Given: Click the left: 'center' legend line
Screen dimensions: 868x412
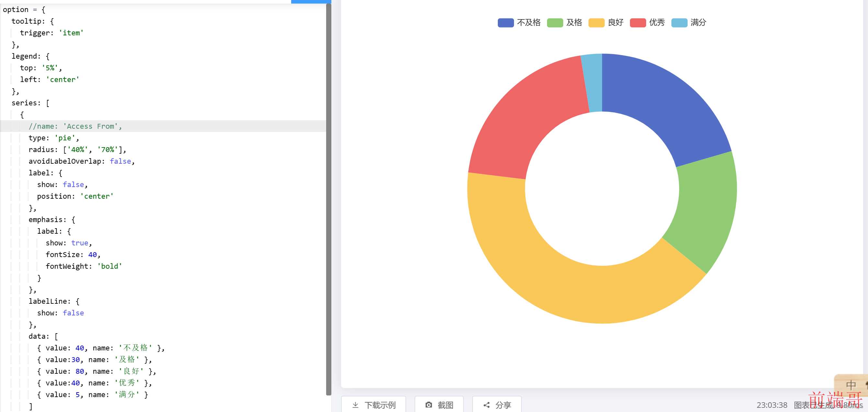Looking at the screenshot, I should (50, 79).
